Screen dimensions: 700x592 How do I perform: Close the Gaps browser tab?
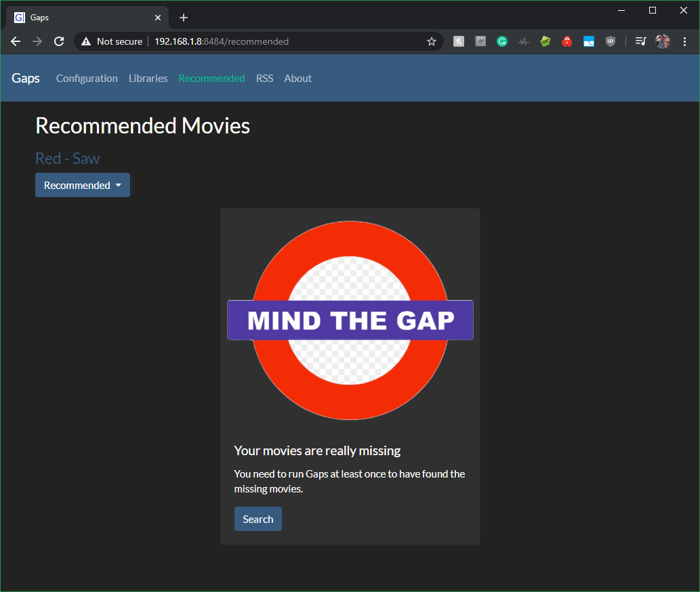click(158, 18)
